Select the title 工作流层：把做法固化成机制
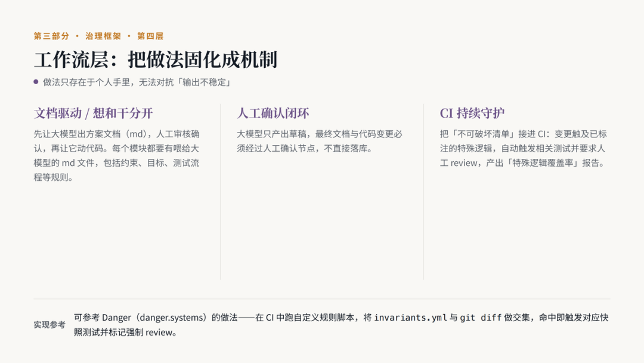The width and height of the screenshot is (644, 363). point(156,60)
